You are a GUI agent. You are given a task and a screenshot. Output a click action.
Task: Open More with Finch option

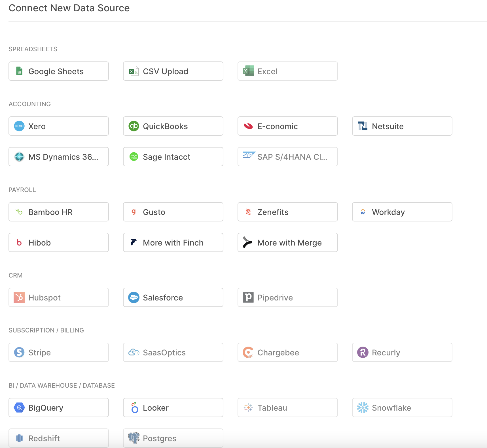[173, 242]
